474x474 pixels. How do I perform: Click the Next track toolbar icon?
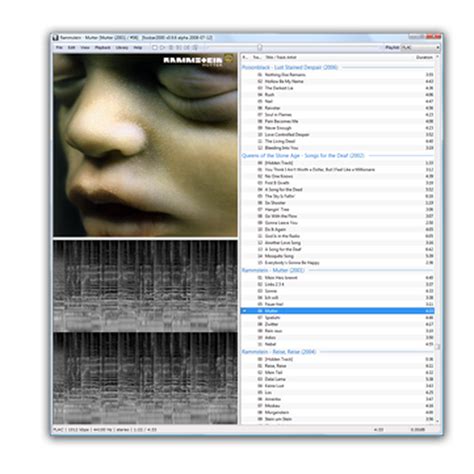tap(187, 48)
